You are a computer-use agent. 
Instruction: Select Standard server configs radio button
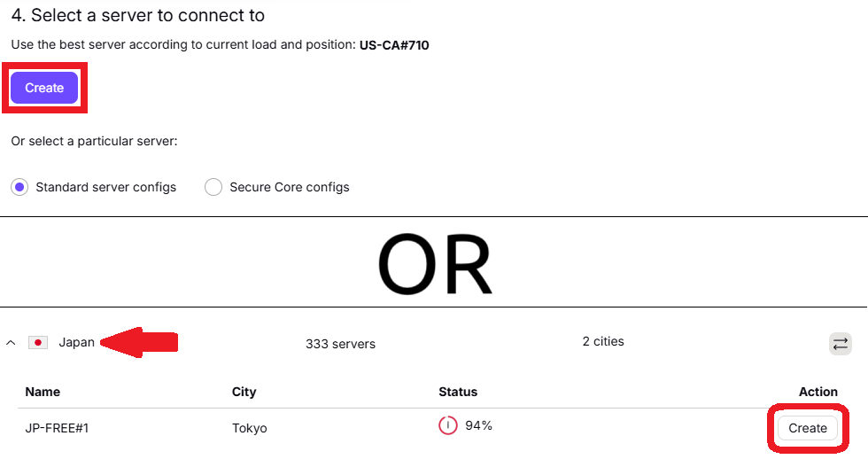[19, 187]
